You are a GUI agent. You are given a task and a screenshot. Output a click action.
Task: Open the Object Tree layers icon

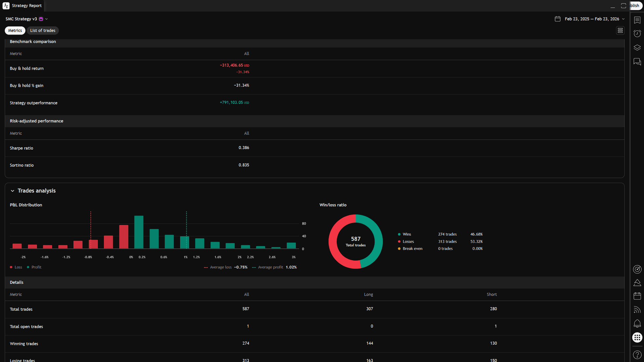pyautogui.click(x=637, y=48)
